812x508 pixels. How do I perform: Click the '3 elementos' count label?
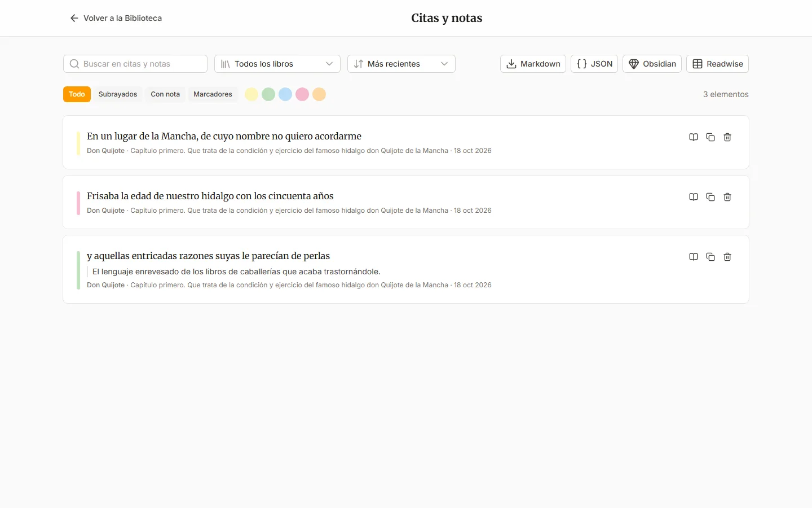tap(726, 94)
